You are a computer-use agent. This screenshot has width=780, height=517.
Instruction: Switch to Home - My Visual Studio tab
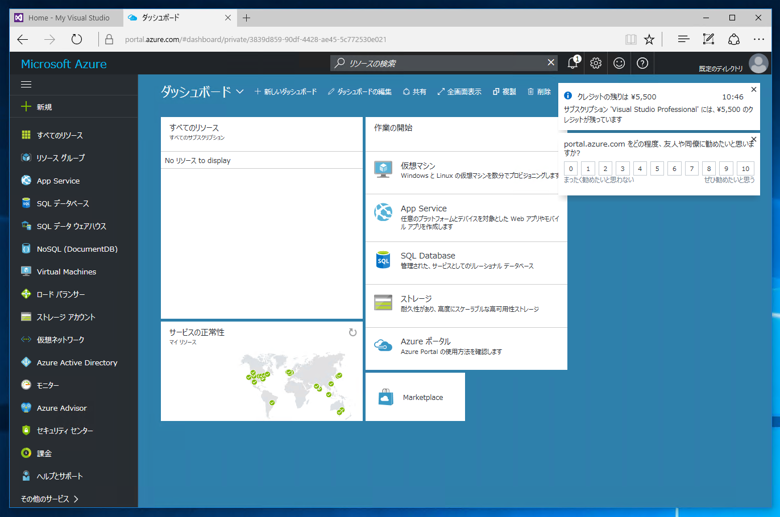[x=67, y=18]
